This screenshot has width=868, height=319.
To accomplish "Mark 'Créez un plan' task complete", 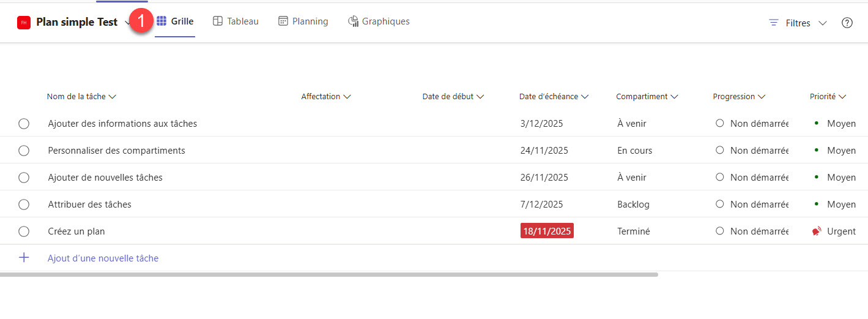I will pyautogui.click(x=24, y=231).
